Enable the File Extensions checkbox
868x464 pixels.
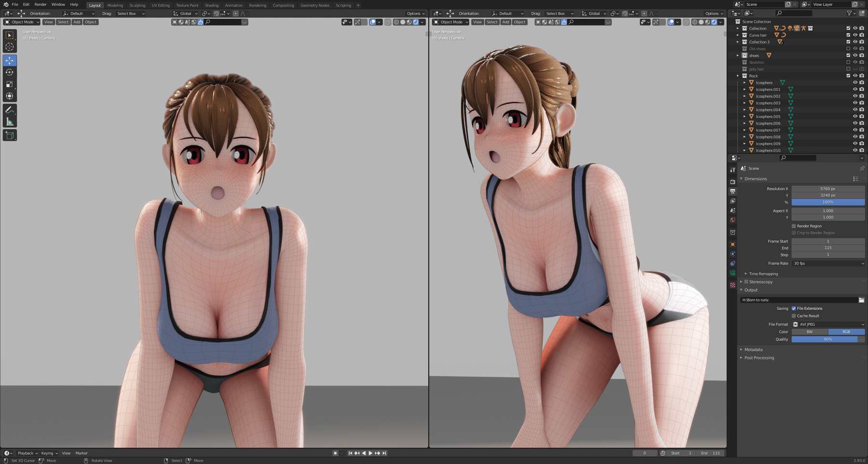(x=794, y=308)
